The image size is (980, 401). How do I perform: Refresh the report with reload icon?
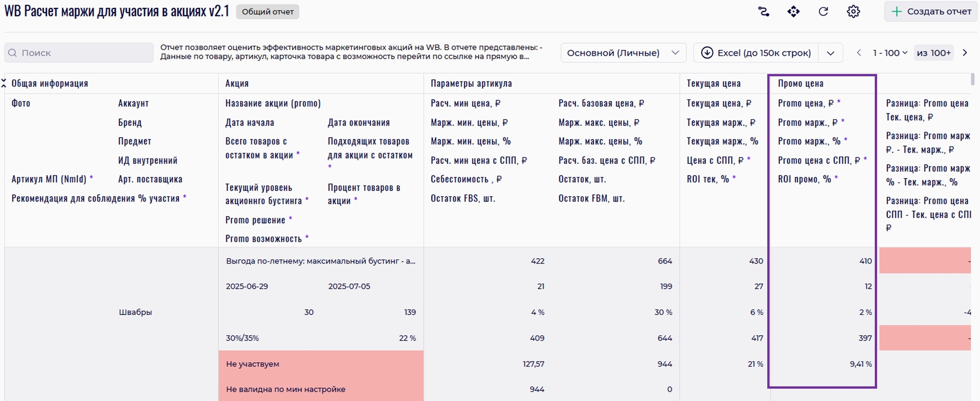pos(823,11)
